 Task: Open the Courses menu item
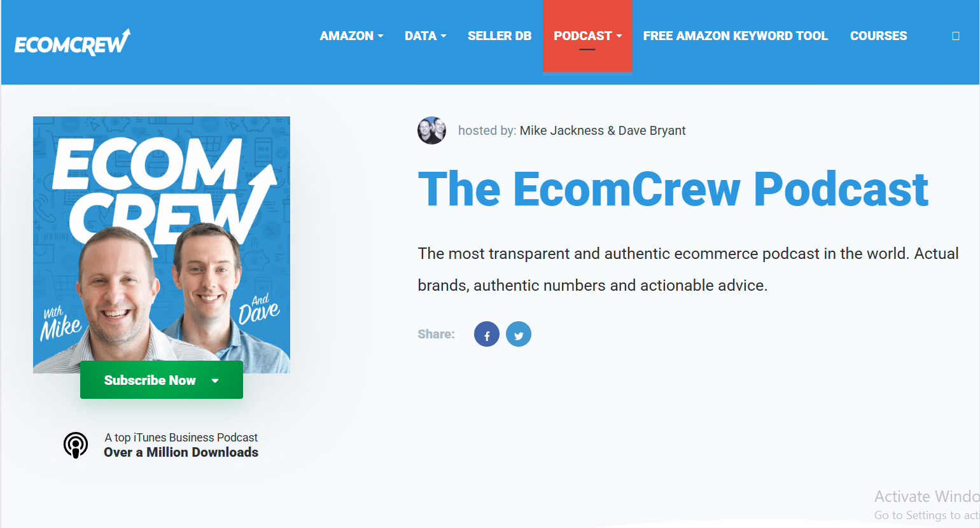click(878, 36)
